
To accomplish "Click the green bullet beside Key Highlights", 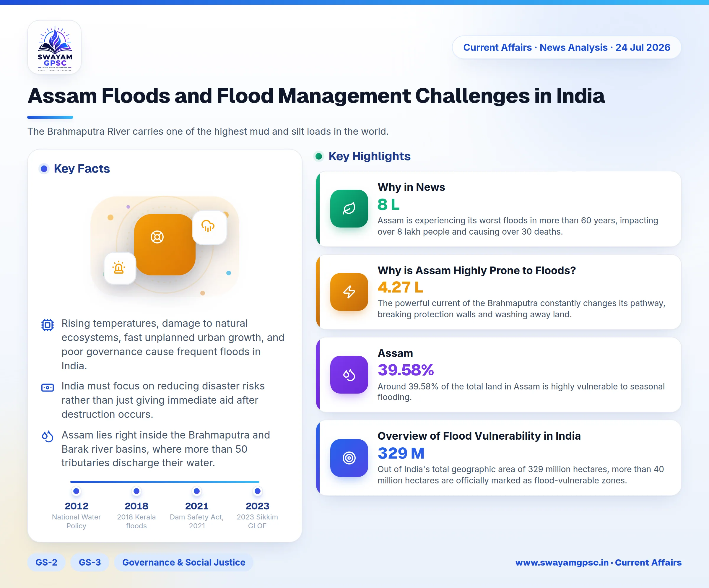I will pos(318,156).
